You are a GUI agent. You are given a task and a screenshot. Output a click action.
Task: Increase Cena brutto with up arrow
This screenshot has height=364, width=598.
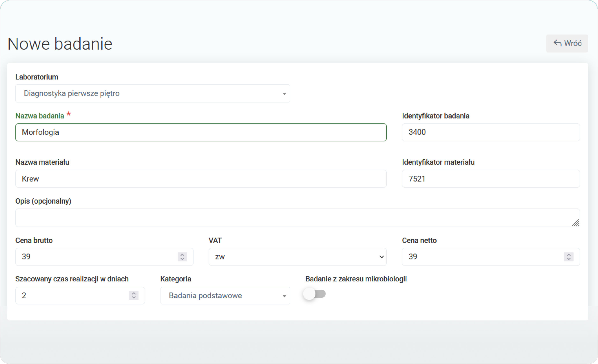[x=182, y=254]
